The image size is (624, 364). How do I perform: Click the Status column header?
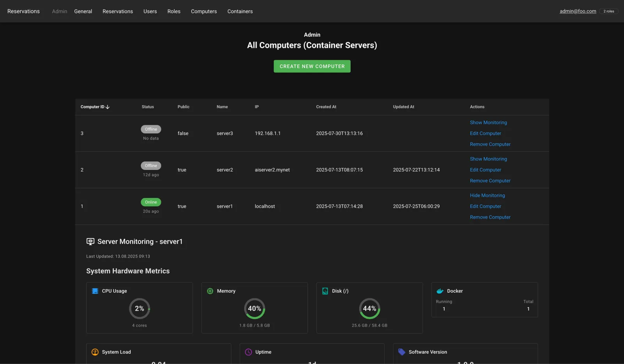148,107
